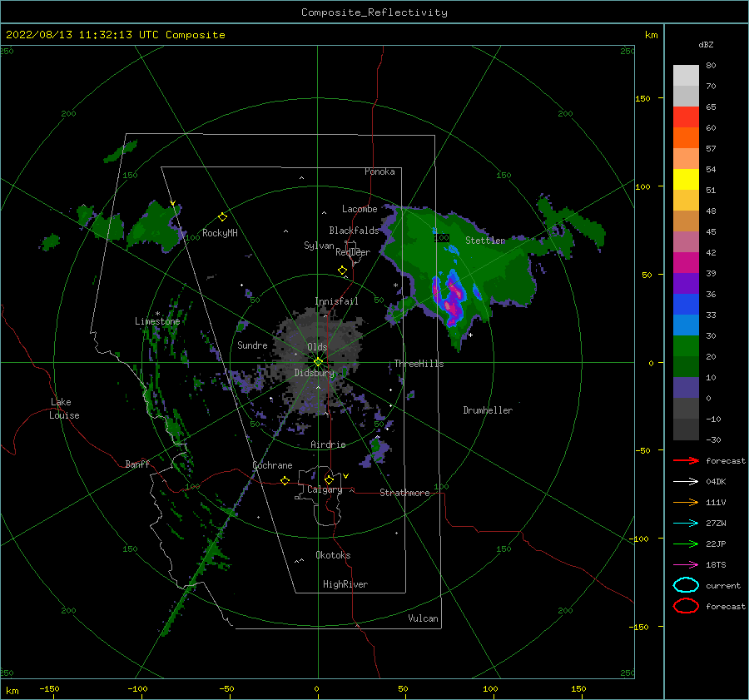Click the yellow diamond marker under Cochrane

point(285,480)
